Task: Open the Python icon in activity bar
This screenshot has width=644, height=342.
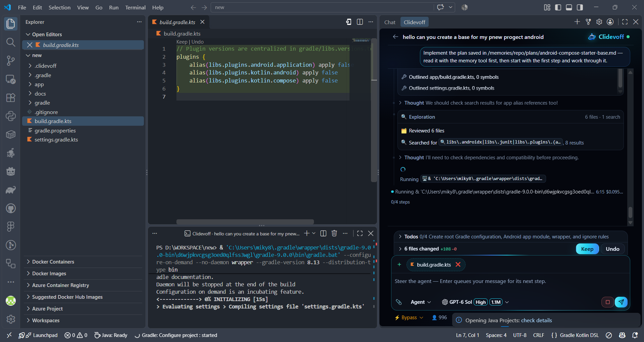Action: coord(11,116)
